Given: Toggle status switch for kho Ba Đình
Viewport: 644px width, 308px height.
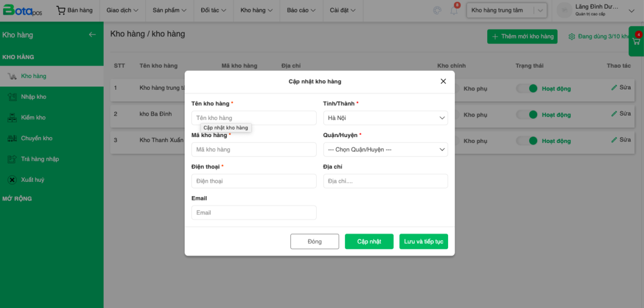Looking at the screenshot, I should point(527,114).
